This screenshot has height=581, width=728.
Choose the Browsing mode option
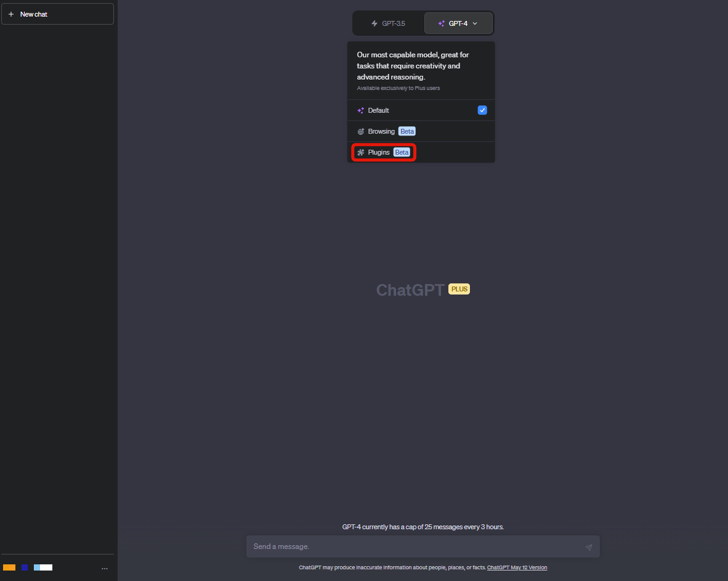point(421,131)
